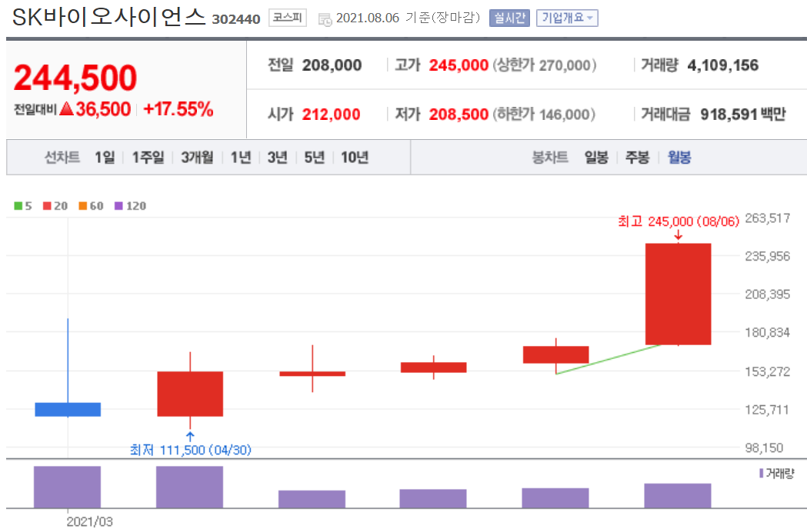Click the 전일 value 208,000
Viewport: 807px width, 532px height.
pyautogui.click(x=332, y=65)
